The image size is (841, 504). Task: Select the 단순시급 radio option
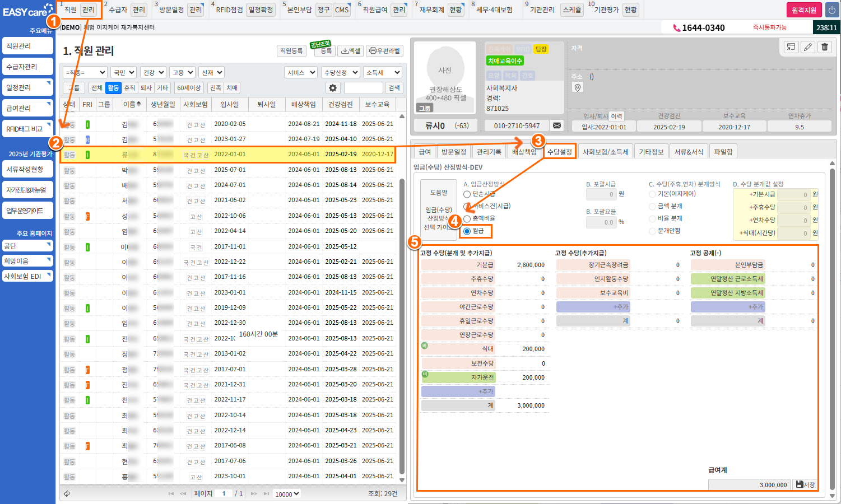[x=467, y=194]
